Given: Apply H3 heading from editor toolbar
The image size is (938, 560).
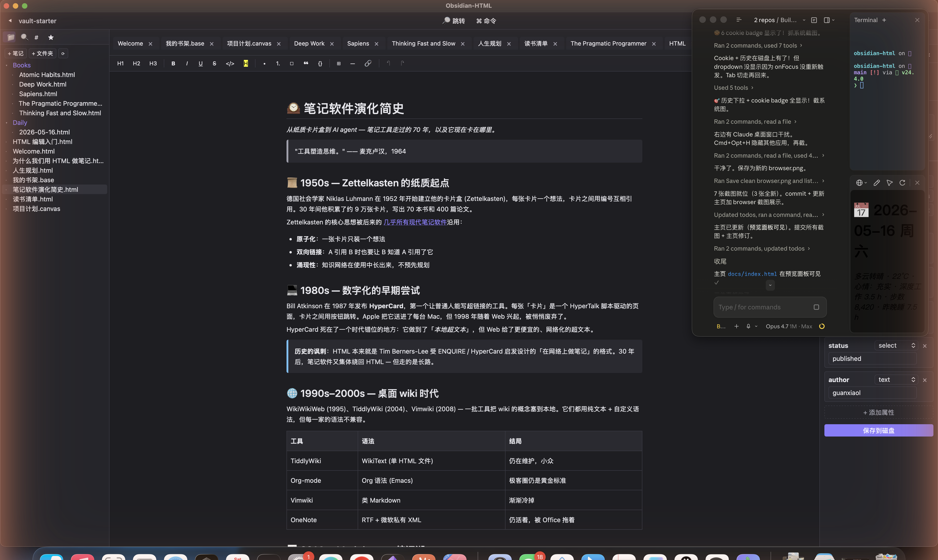Looking at the screenshot, I should [153, 63].
